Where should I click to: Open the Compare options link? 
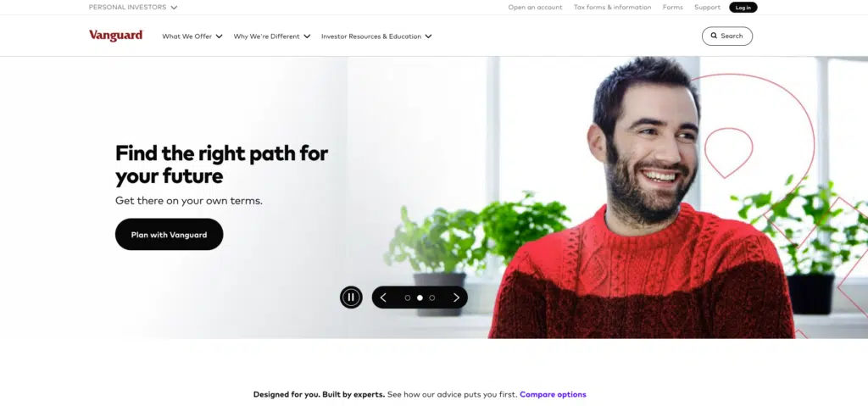tap(553, 394)
